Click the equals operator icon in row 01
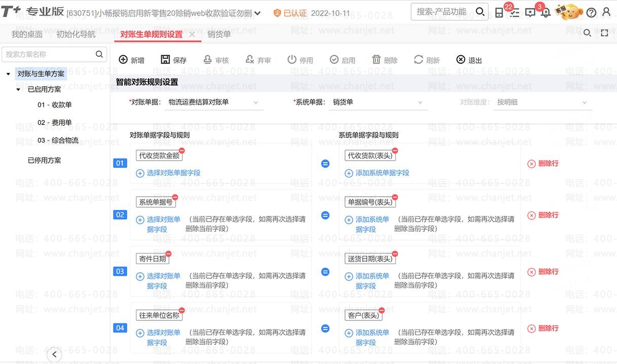The width and height of the screenshot is (617, 364). (x=325, y=164)
